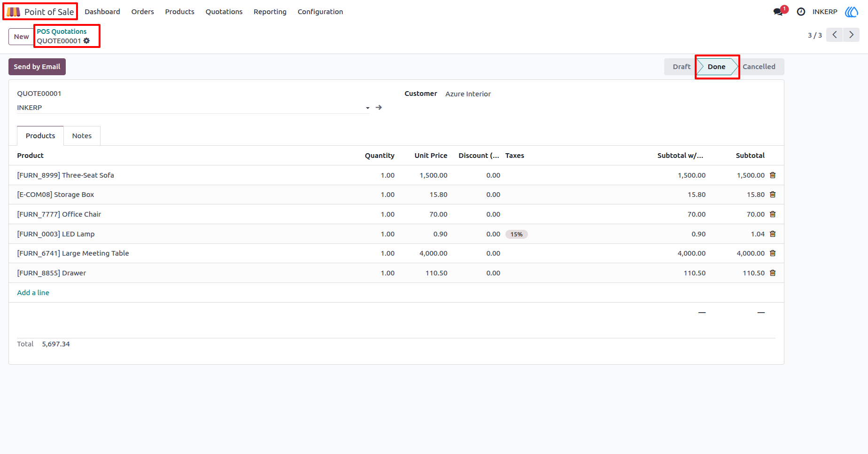Image resolution: width=868 pixels, height=454 pixels.
Task: Delete the Three-Seat Sofa line
Action: click(773, 175)
